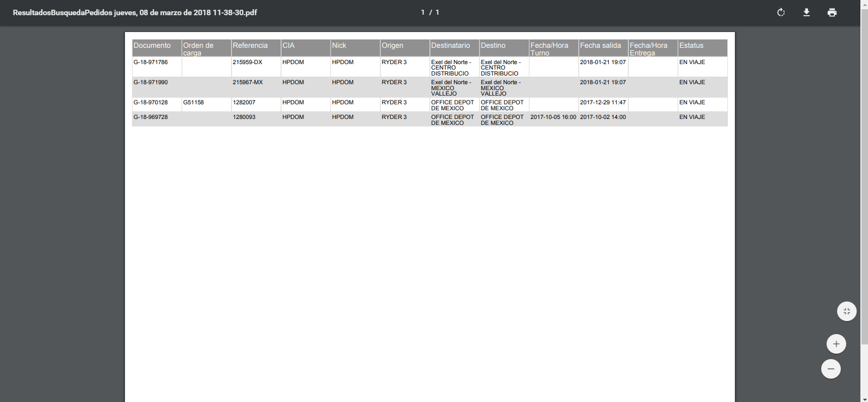Rotate the PDF document clockwise

(x=781, y=12)
